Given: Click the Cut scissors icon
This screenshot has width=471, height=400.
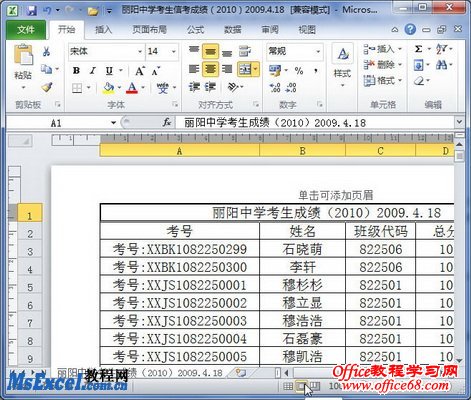Looking at the screenshot, I should (46, 51).
